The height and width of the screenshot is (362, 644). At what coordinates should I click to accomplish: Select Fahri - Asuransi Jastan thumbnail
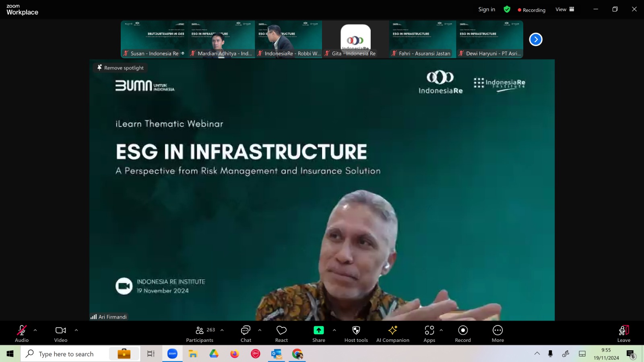pos(423,39)
